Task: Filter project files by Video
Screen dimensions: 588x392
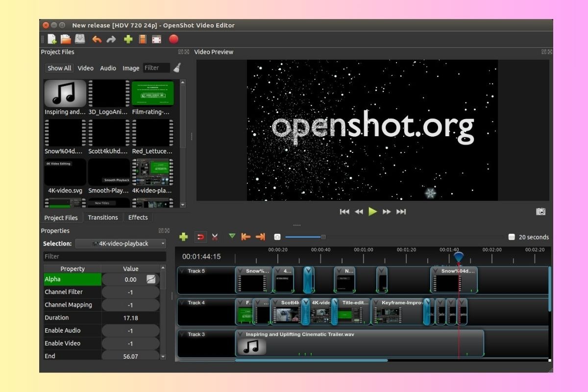Action: (x=86, y=68)
